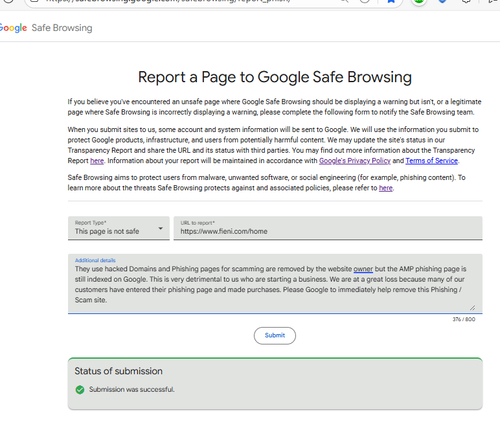
Task: Open the Report Type dropdown
Action: coord(119,228)
